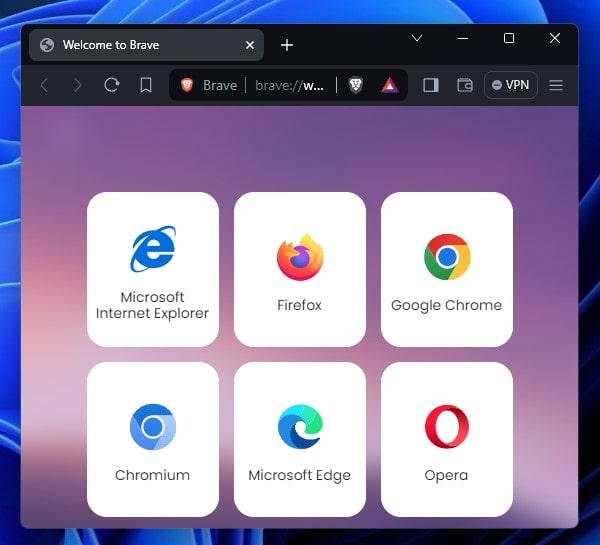600x545 pixels.
Task: Expand the tab search dropdown chevron
Action: pos(417,38)
